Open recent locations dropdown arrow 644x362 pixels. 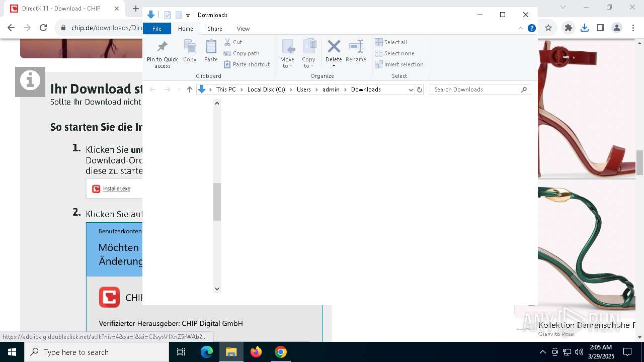click(x=179, y=89)
